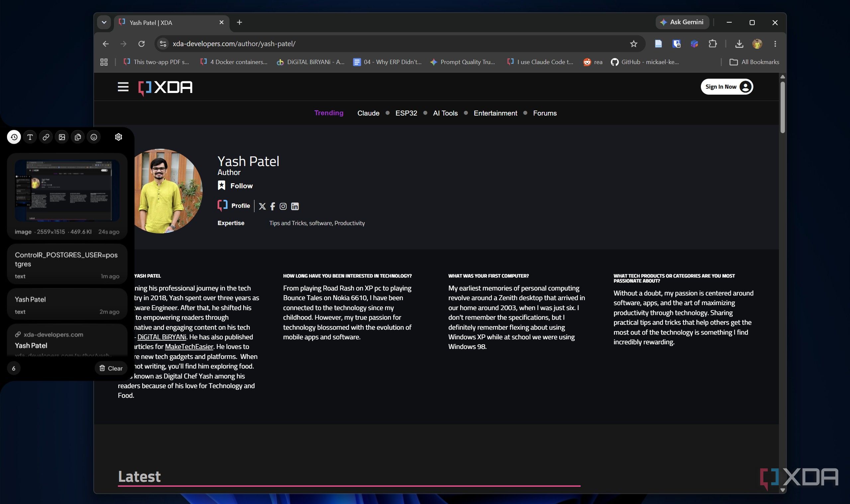Viewport: 850px width, 504px height.
Task: Open emoji tab in clipboard panel
Action: [x=94, y=137]
